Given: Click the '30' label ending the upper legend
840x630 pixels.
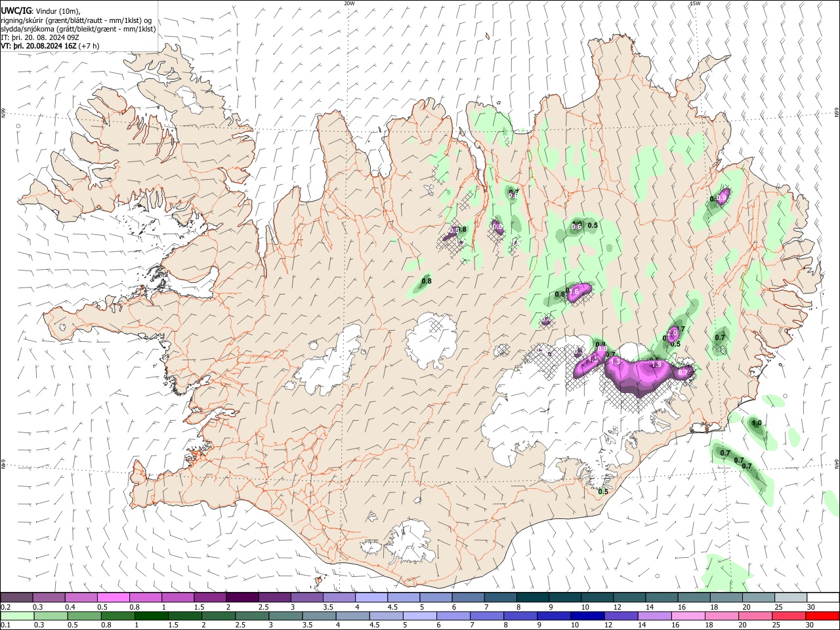Looking at the screenshot, I should [x=810, y=607].
